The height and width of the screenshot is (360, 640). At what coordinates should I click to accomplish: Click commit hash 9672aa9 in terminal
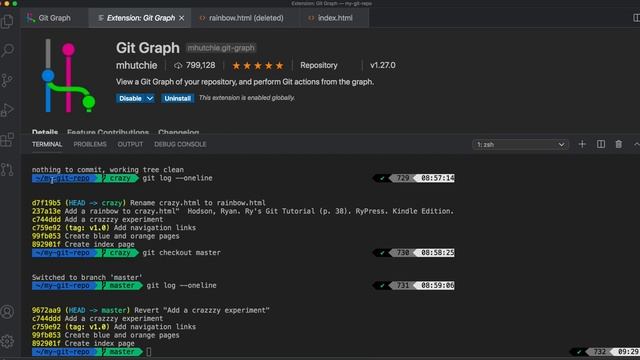(x=46, y=310)
